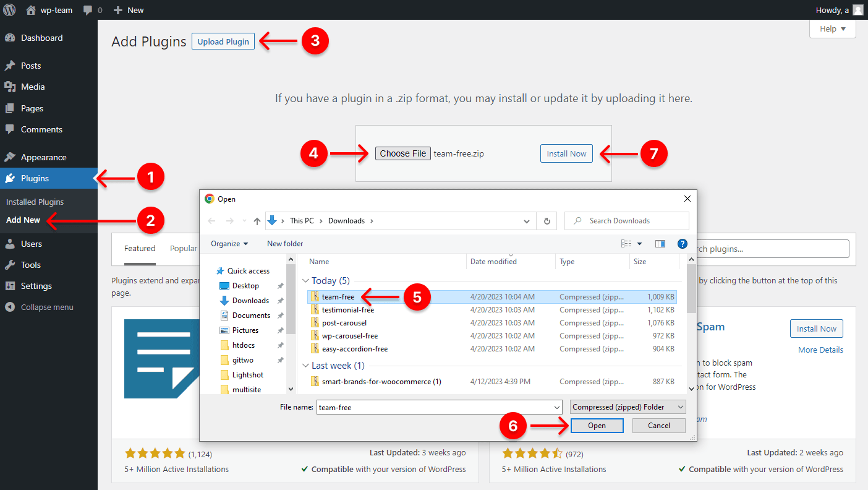Viewport: 868px width, 490px height.
Task: Open the File name combo box dropdown
Action: click(x=557, y=407)
